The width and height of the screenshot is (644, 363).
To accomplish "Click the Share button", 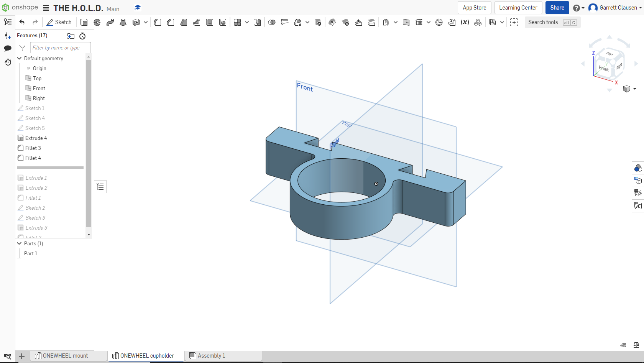I will click(x=557, y=8).
